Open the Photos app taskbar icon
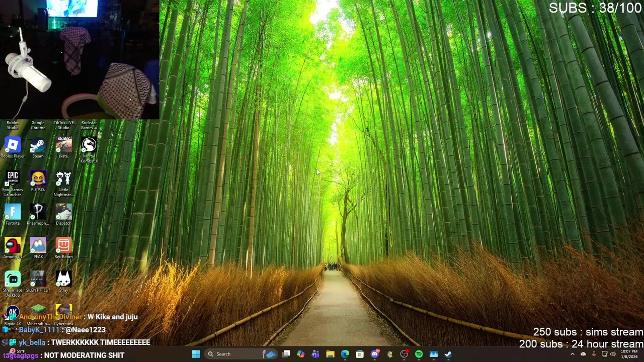The height and width of the screenshot is (362, 644). [434, 354]
